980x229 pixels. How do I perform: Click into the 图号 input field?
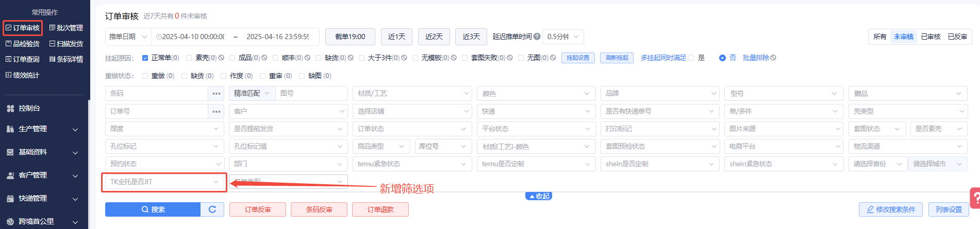[311, 93]
